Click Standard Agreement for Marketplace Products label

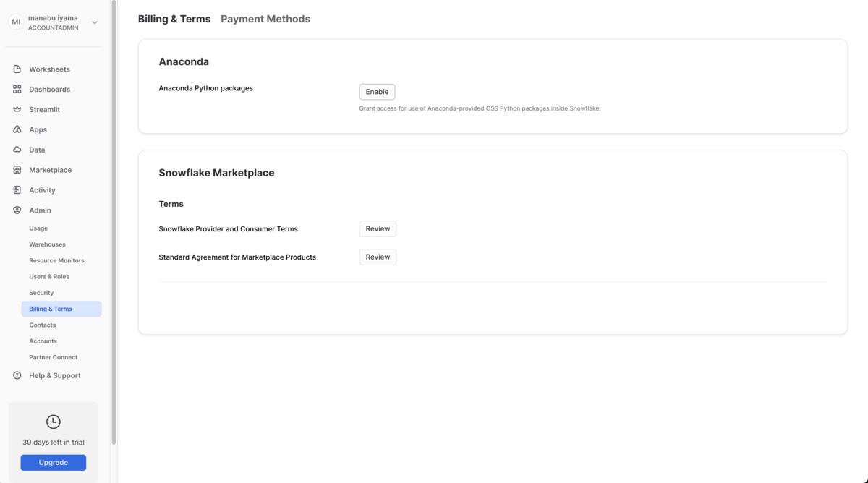(x=237, y=257)
